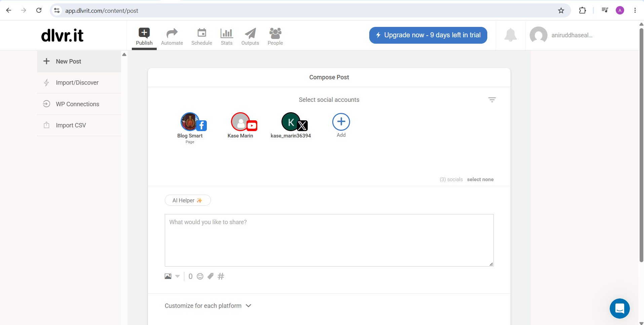The image size is (644, 325).
Task: Open Chrome's three-dot menu
Action: (635, 10)
